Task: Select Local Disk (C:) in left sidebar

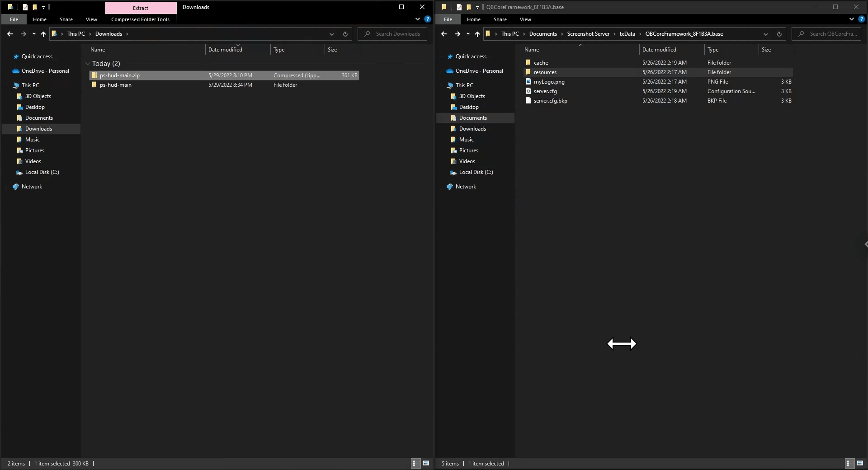Action: coord(42,172)
